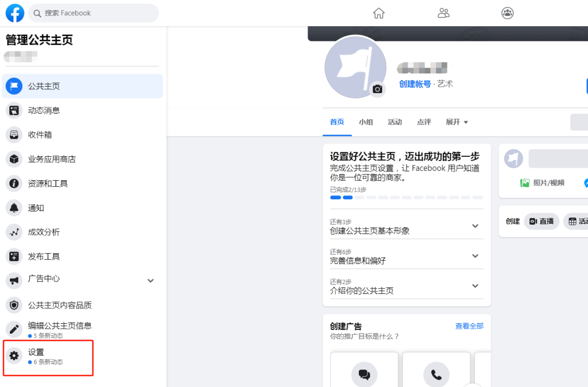Screen dimensions: 588x387
Task: Start a 直播 live stream
Action: [542, 221]
